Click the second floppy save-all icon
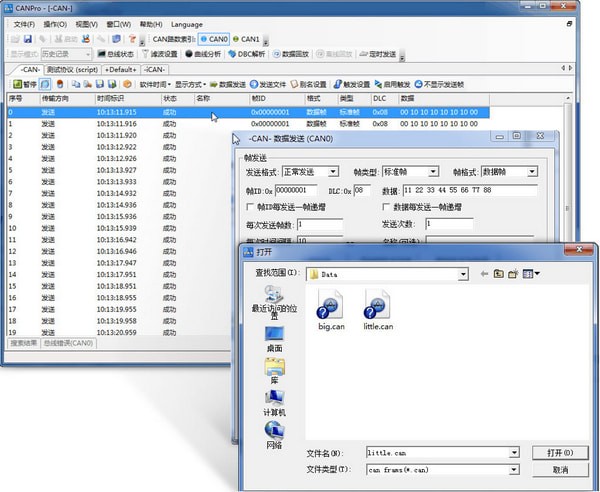600x492 pixels. tap(112, 84)
